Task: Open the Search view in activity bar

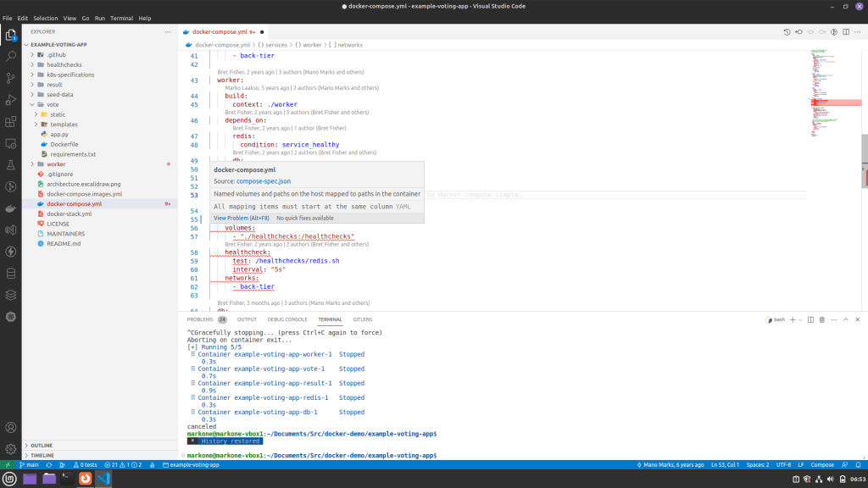Action: [x=11, y=57]
